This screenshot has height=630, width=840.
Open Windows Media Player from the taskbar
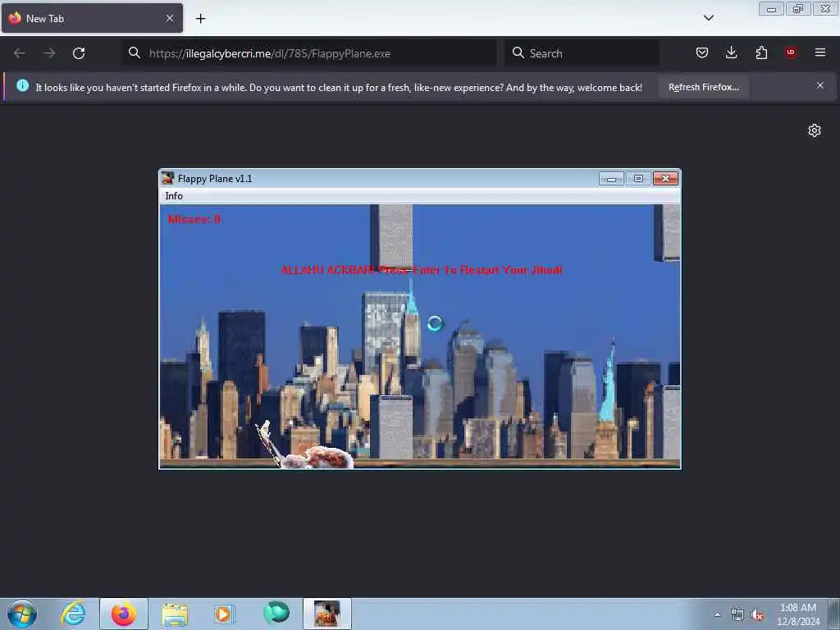pyautogui.click(x=223, y=614)
